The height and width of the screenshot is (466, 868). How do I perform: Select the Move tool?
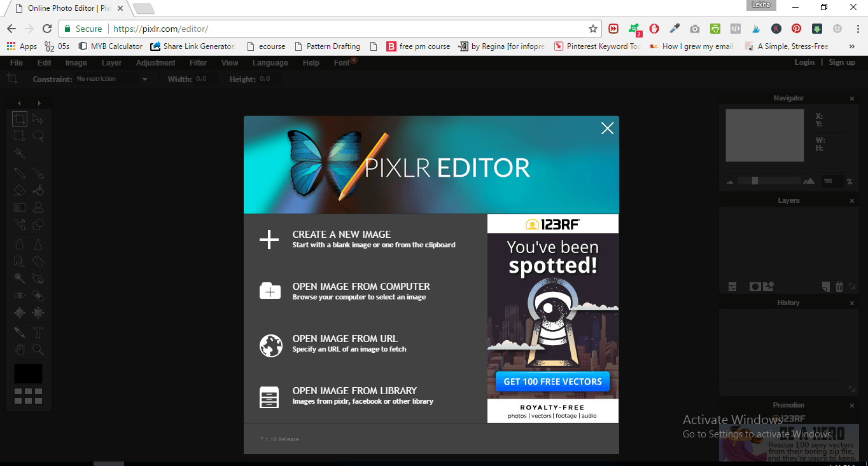(x=38, y=119)
